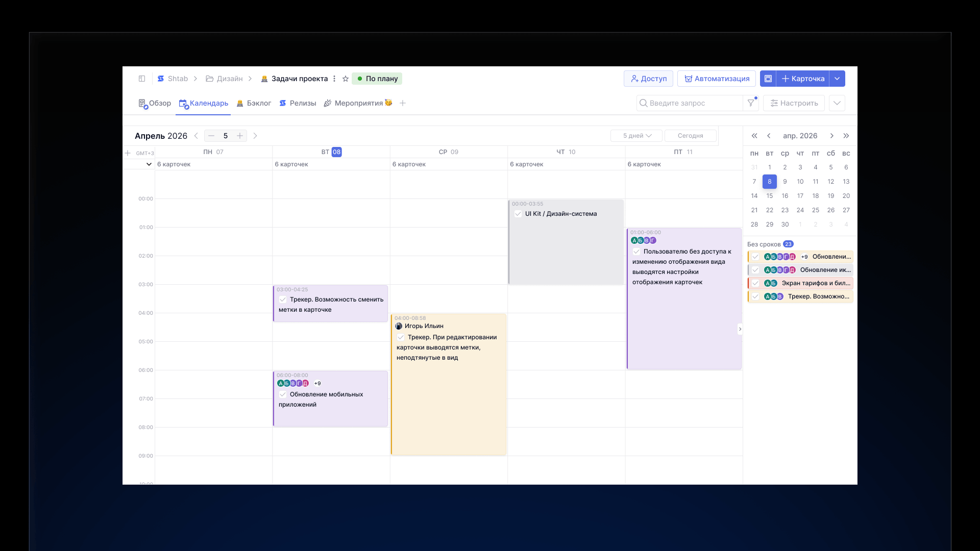Increase the number of days shown
This screenshot has height=551, width=980.
[x=240, y=136]
